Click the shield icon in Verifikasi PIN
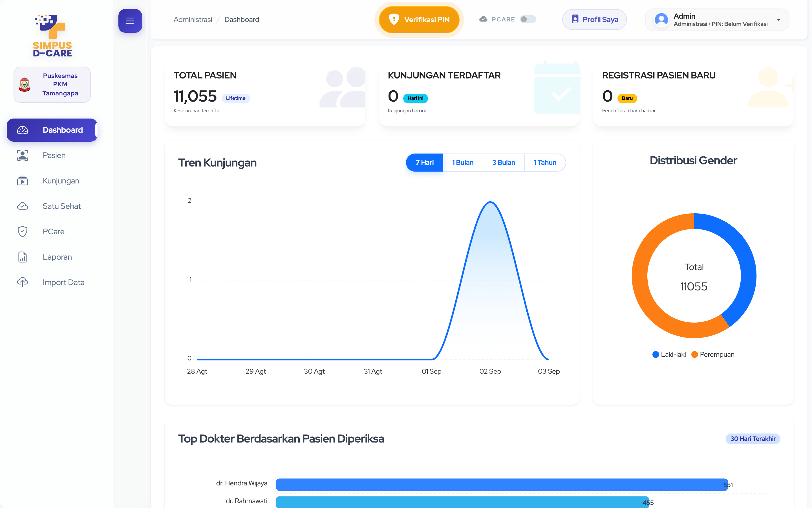The height and width of the screenshot is (508, 812). (394, 19)
